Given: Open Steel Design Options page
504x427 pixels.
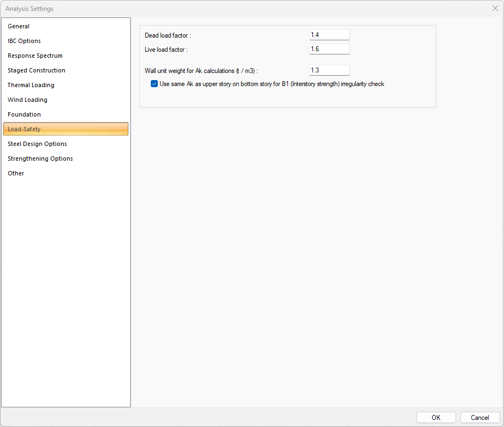Looking at the screenshot, I should (38, 144).
